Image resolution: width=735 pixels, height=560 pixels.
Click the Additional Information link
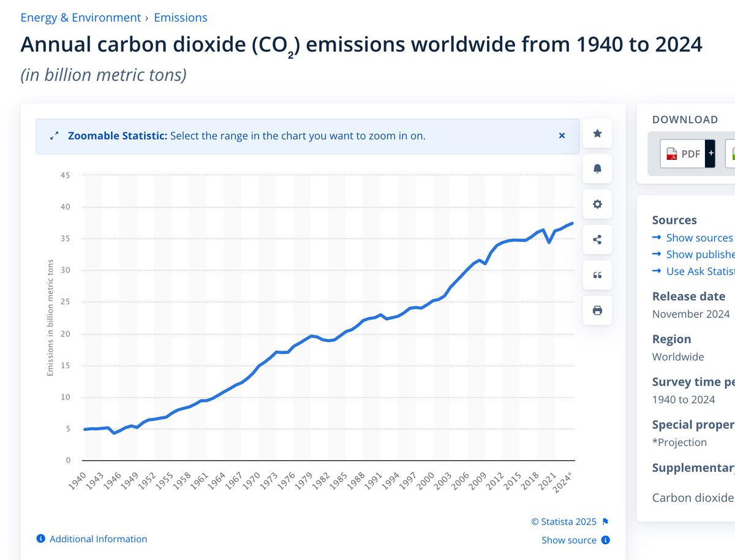pyautogui.click(x=98, y=539)
